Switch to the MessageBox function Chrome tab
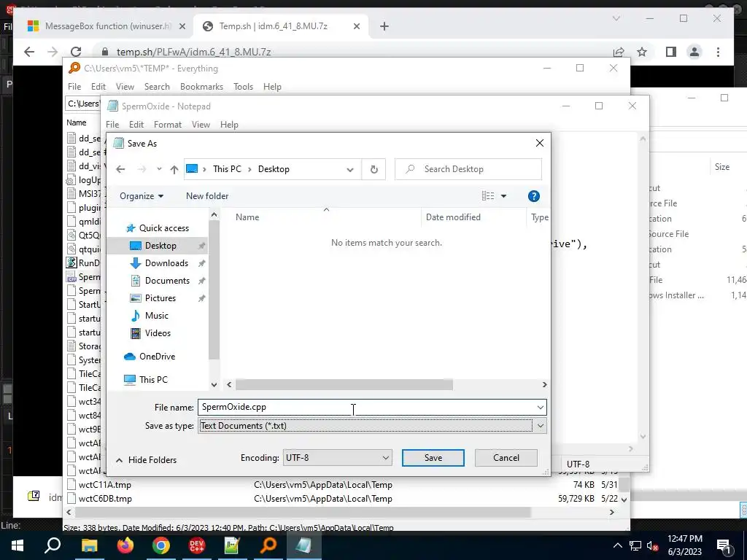 (x=105, y=26)
